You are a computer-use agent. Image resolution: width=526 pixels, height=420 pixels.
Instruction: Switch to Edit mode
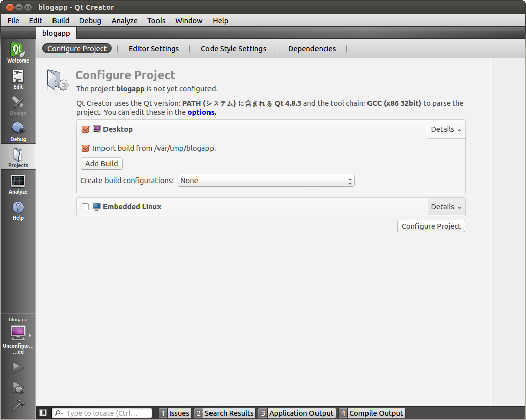tap(18, 79)
